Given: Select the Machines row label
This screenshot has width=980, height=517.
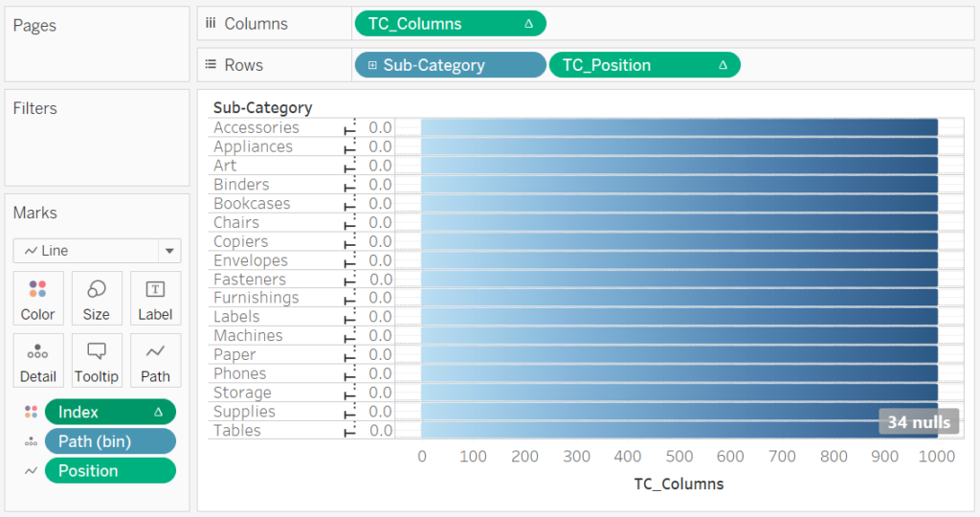Looking at the screenshot, I should pyautogui.click(x=248, y=336).
